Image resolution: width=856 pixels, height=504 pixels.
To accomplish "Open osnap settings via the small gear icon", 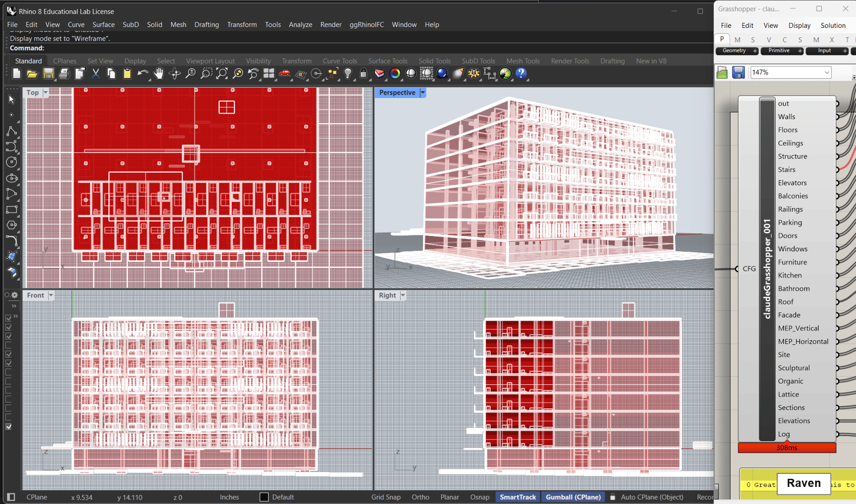I will [x=15, y=295].
